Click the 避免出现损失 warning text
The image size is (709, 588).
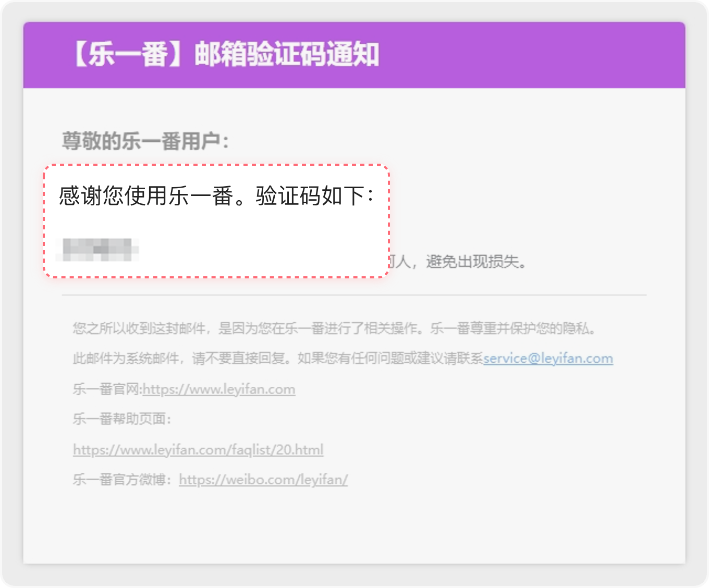pyautogui.click(x=475, y=262)
